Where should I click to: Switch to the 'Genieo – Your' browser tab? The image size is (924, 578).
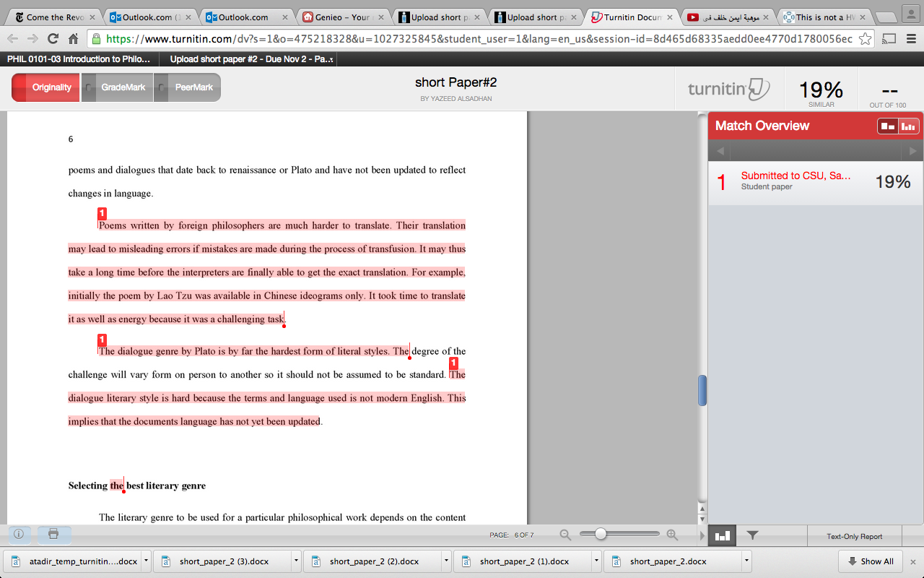pos(343,17)
